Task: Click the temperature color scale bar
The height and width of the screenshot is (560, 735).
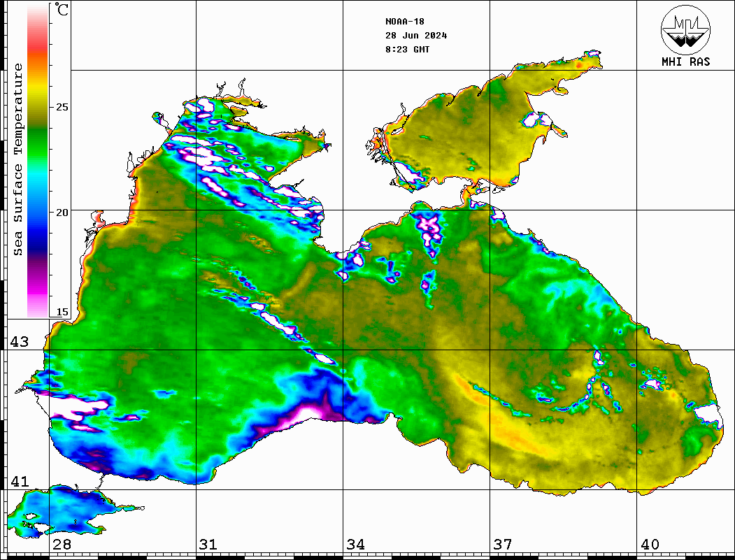Action: (38, 161)
